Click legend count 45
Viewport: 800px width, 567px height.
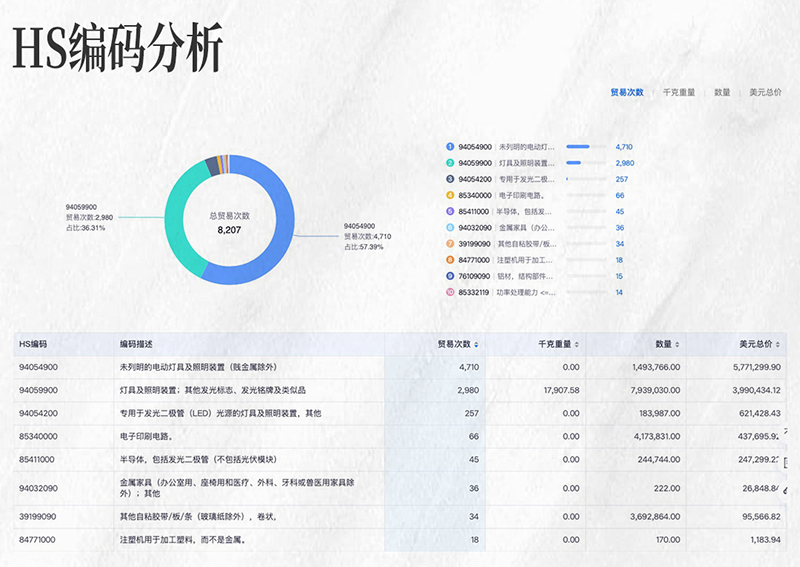pos(619,211)
